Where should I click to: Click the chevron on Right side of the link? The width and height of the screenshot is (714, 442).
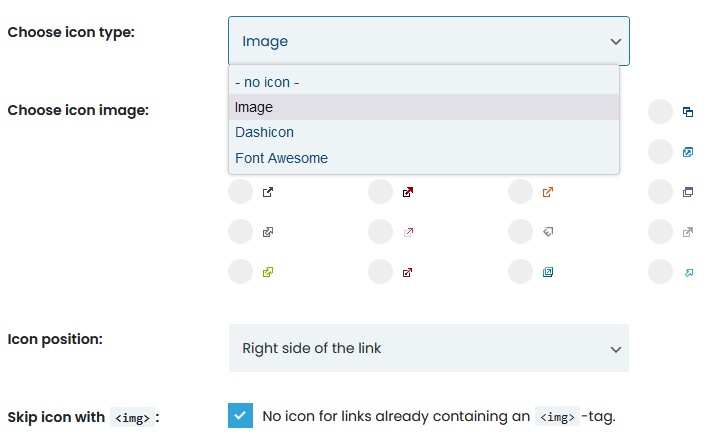coord(616,350)
